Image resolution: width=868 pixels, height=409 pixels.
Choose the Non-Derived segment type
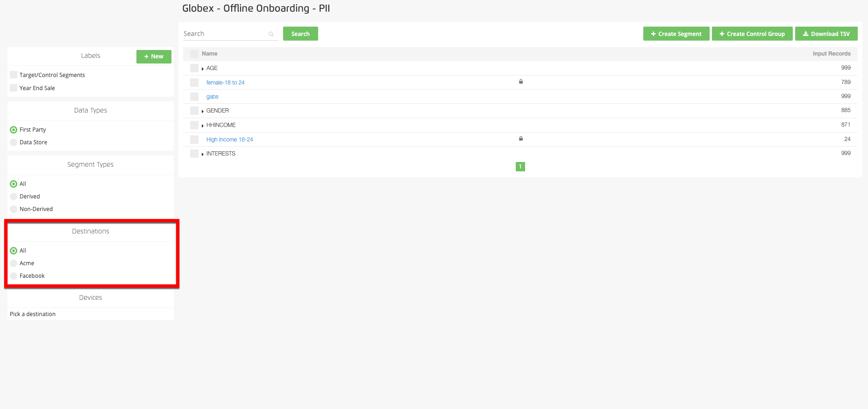click(x=14, y=209)
